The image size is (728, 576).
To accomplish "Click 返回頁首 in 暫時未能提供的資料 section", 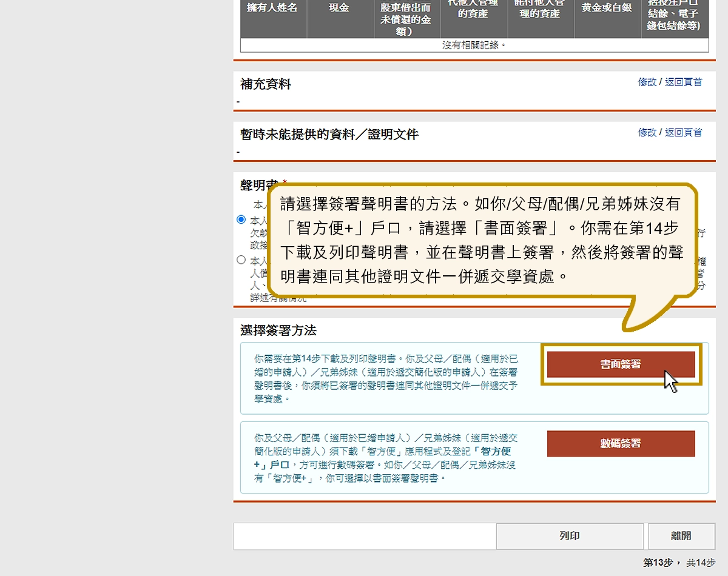I will 683,133.
